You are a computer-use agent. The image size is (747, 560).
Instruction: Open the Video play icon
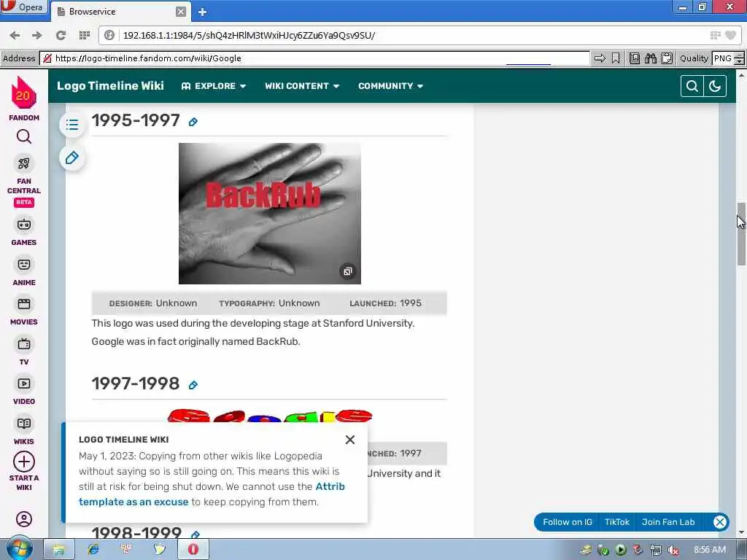(24, 384)
